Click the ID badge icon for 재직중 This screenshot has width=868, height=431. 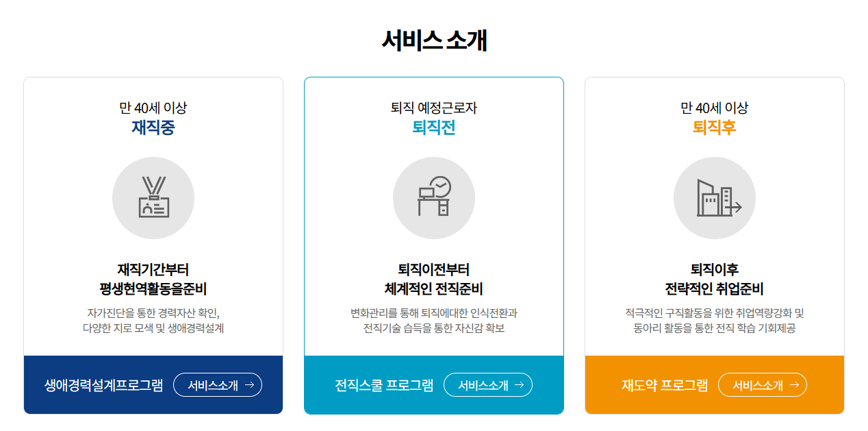pyautogui.click(x=153, y=198)
